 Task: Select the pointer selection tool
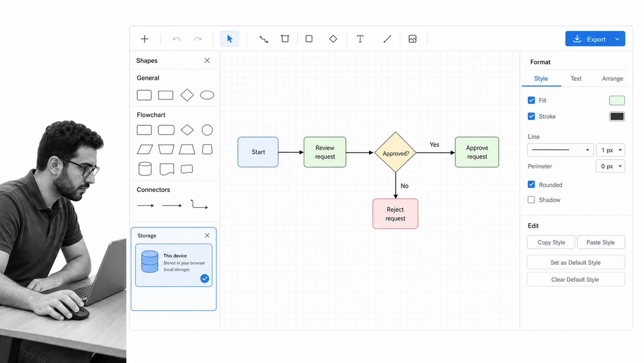[x=229, y=39]
